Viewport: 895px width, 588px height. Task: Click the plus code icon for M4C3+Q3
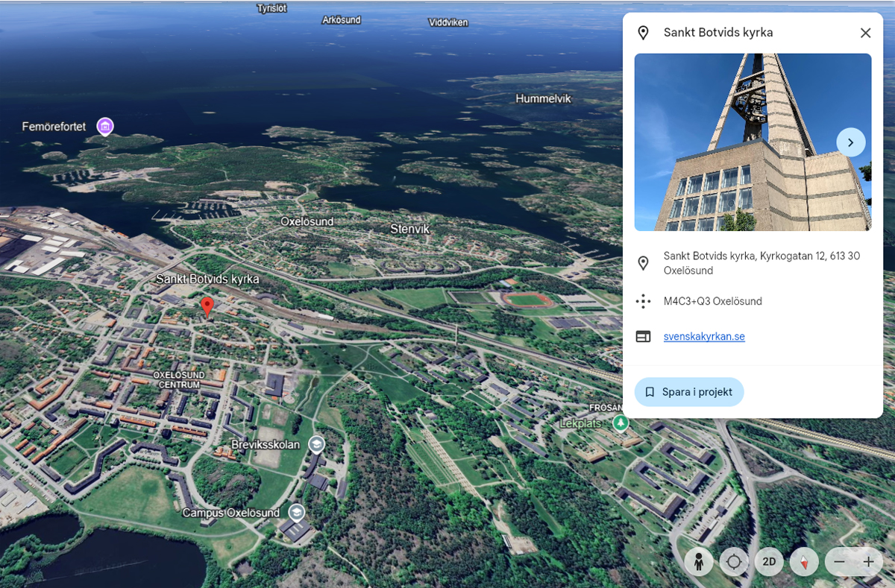[642, 301]
